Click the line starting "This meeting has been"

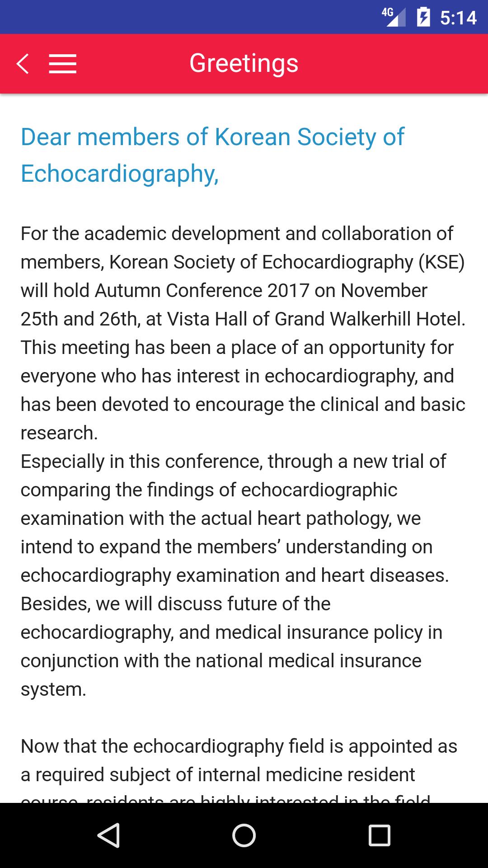click(x=237, y=348)
